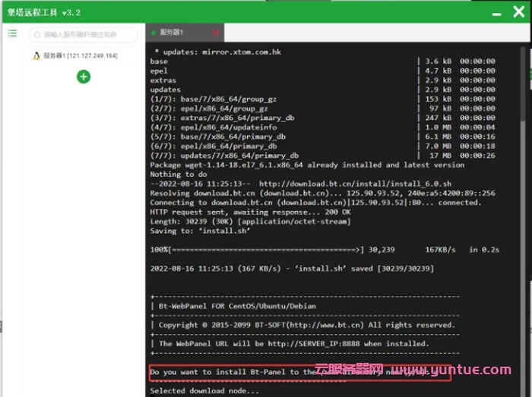Click the 'Selected download node...' terminal line
Screen dimensions: 532x397
click(204, 391)
